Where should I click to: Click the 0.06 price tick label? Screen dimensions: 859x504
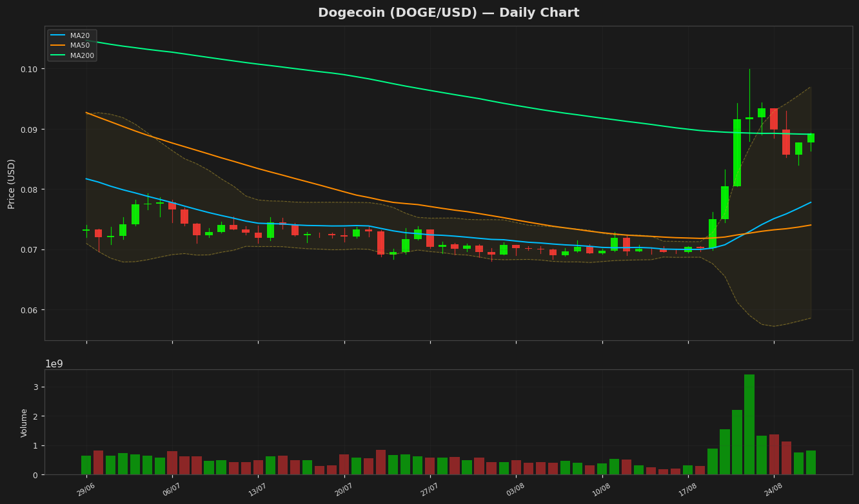click(x=30, y=310)
